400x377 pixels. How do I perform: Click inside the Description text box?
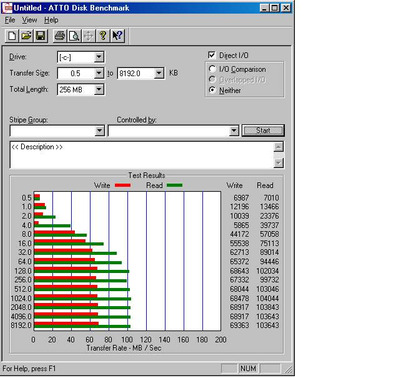[142, 155]
